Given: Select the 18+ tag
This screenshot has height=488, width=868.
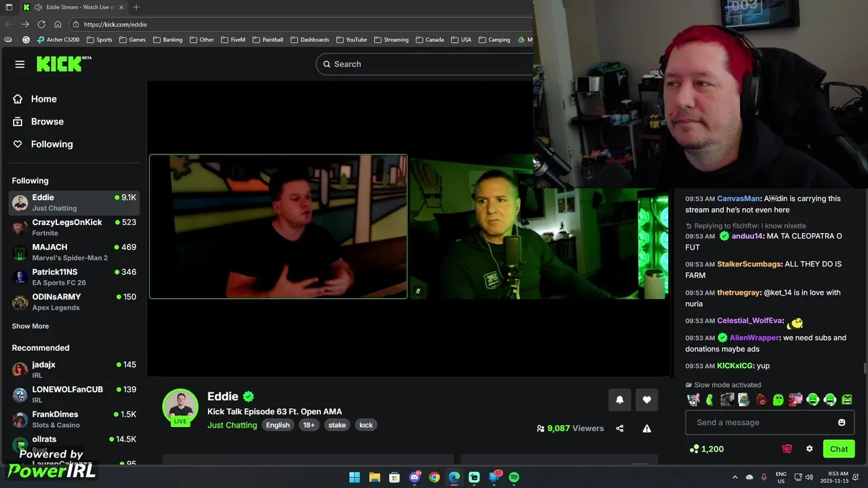Looking at the screenshot, I should [309, 425].
